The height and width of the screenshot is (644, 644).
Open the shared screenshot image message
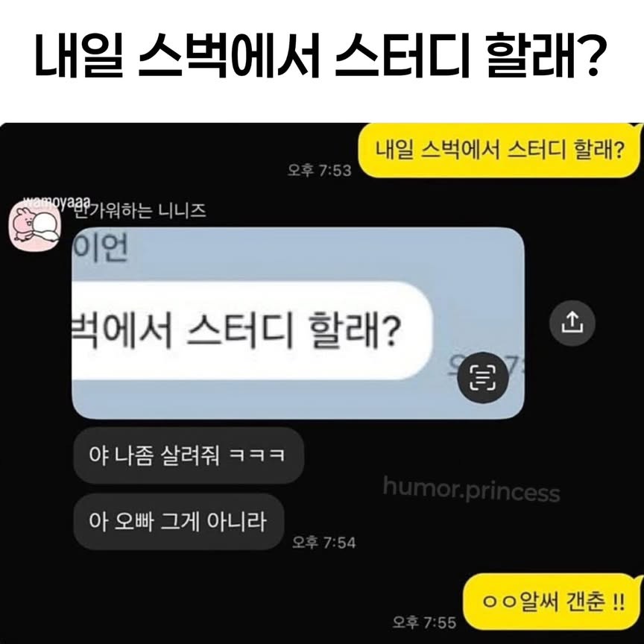tap(298, 323)
